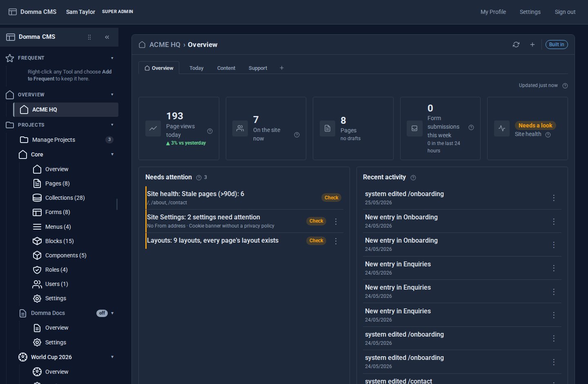Click the Domma CMS logo icon in the top bar

(x=13, y=12)
